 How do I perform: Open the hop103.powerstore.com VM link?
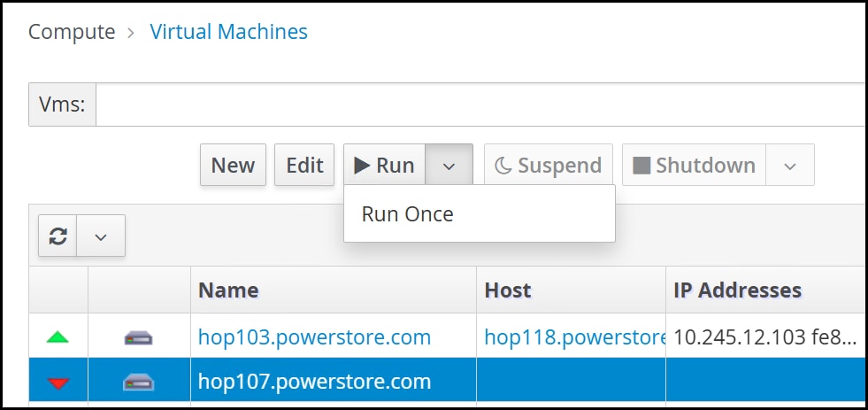[x=314, y=337]
